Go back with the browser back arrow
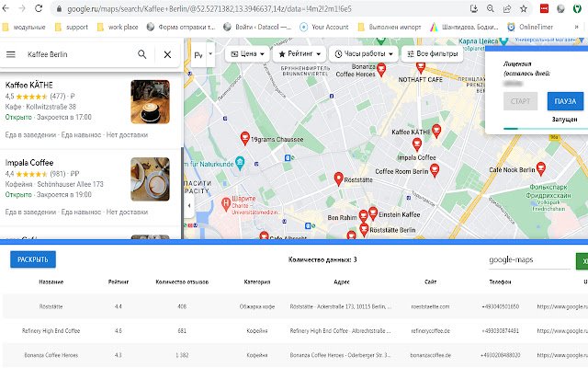588x368 pixels. point(6,8)
